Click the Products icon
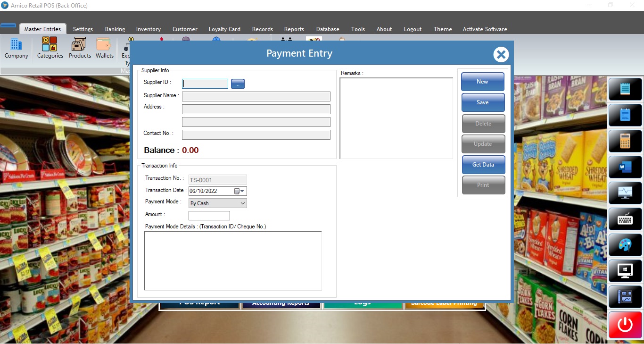Viewport: 644px width, 344px height. tap(80, 49)
